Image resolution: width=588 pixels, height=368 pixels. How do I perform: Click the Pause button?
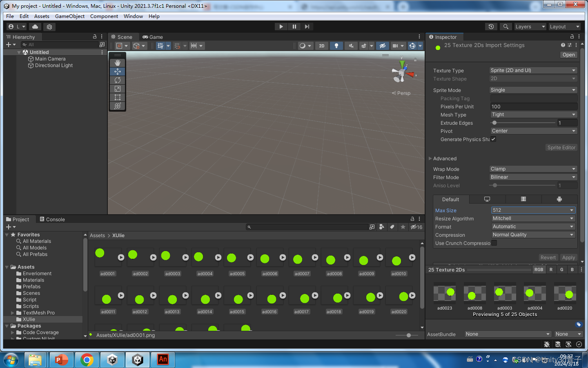tap(294, 27)
